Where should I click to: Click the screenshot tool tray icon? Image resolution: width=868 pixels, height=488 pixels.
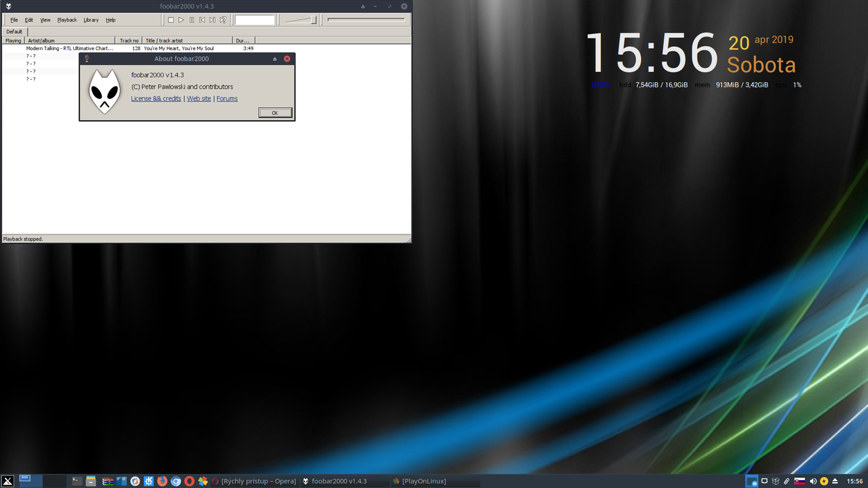tap(751, 481)
